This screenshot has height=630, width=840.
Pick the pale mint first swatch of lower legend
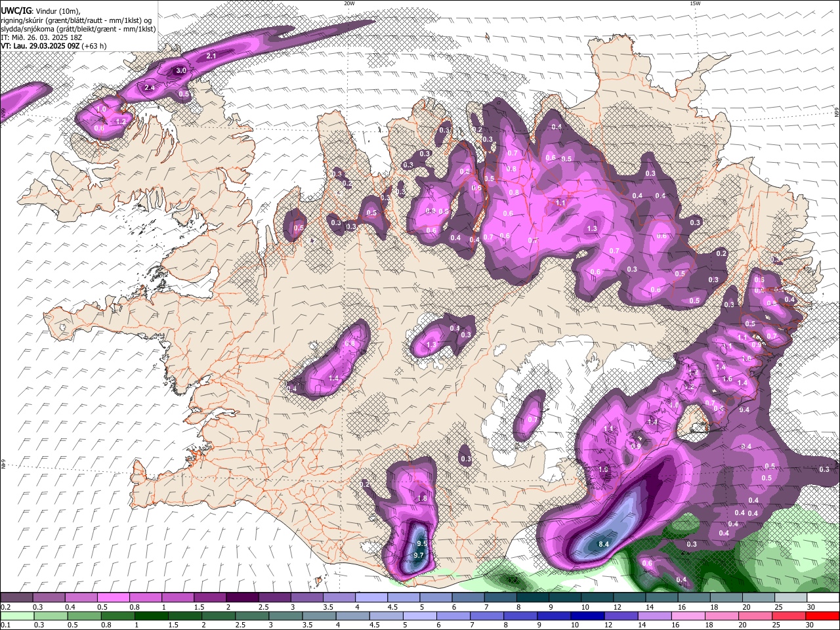[x=17, y=616]
